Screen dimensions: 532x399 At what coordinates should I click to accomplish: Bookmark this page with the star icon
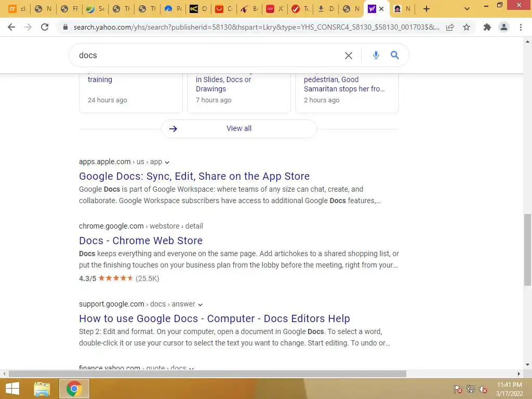coord(467,27)
